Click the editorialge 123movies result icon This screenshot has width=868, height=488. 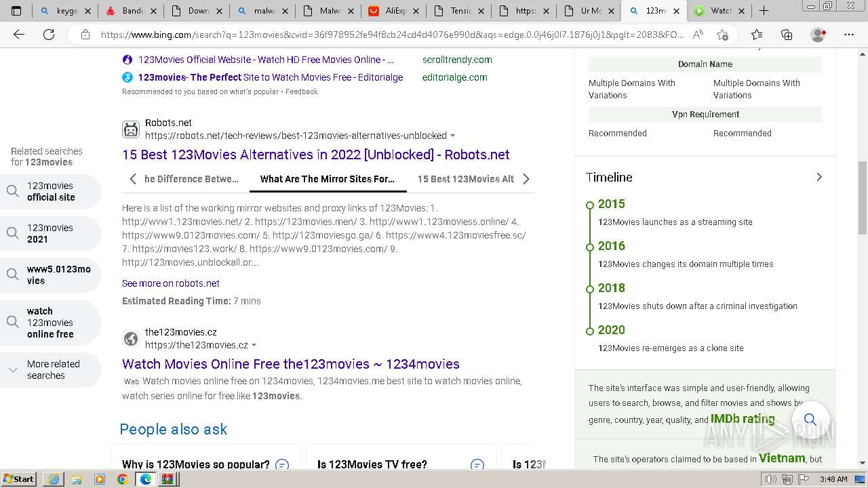127,77
